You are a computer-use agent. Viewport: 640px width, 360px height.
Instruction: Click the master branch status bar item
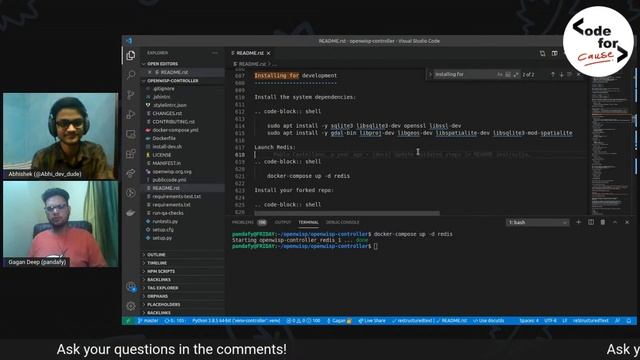[x=148, y=321]
